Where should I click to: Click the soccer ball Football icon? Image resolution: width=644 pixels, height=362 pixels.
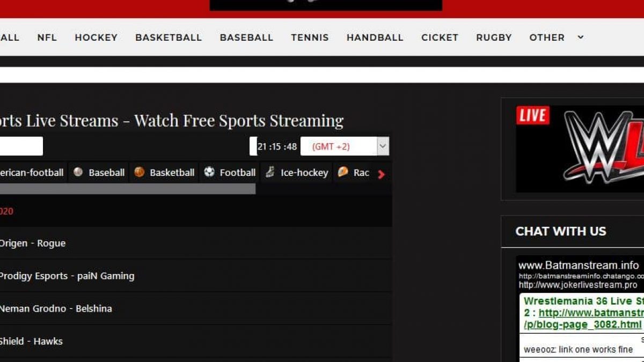(x=209, y=172)
